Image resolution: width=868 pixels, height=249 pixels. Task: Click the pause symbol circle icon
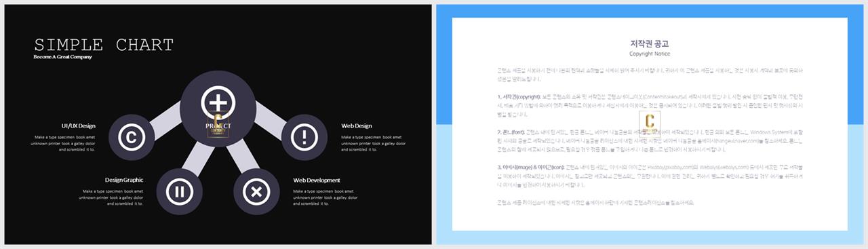(179, 192)
